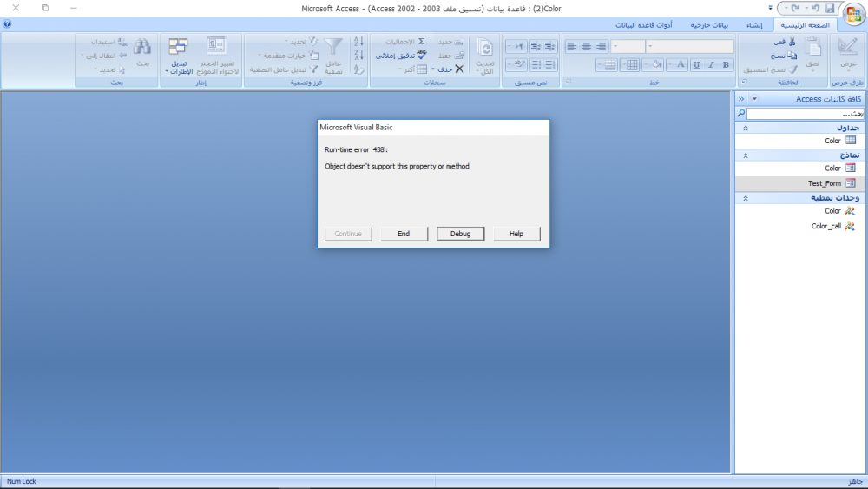Click the navigation pane search box
The width and height of the screenshot is (868, 489).
[805, 114]
